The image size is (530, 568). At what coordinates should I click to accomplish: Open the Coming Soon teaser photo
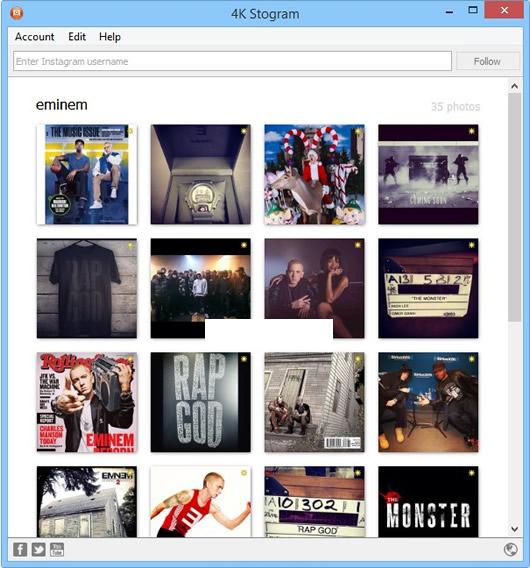click(x=428, y=174)
